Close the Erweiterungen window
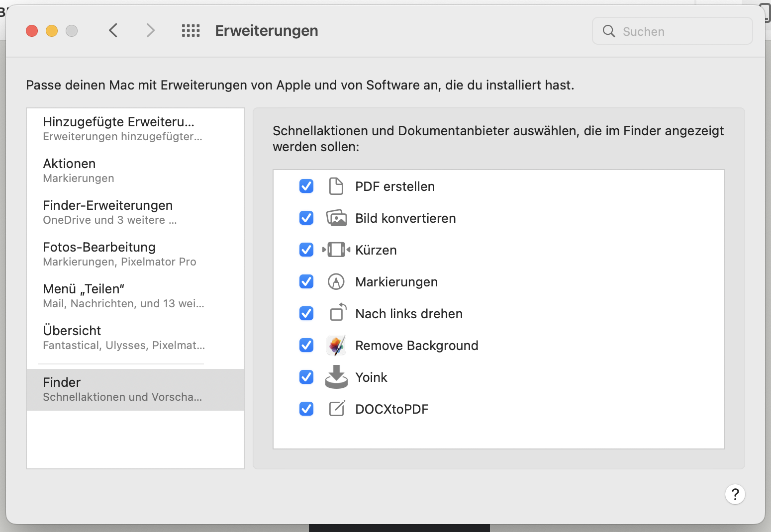Viewport: 771px width, 532px height. 32,31
